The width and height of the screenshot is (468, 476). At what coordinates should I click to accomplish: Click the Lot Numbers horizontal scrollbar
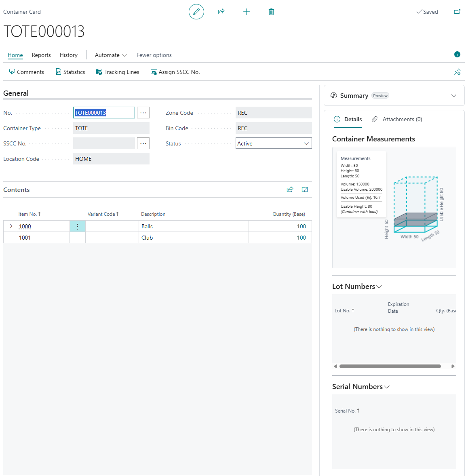click(x=390, y=366)
